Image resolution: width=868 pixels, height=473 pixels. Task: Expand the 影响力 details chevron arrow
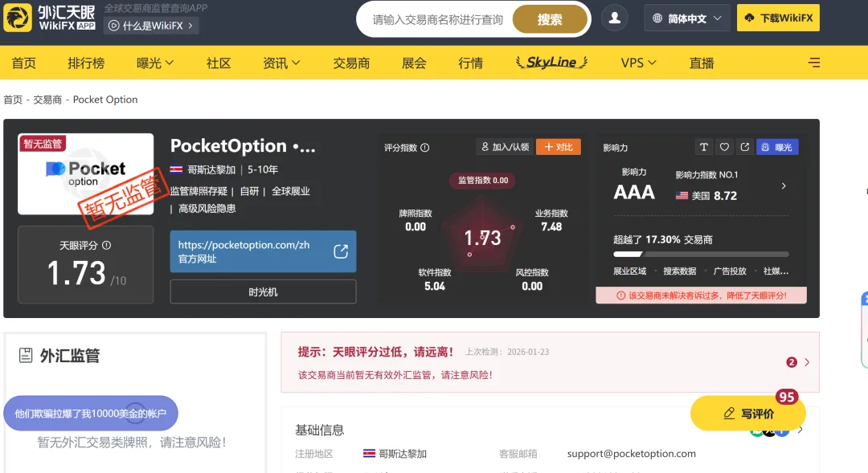point(784,186)
